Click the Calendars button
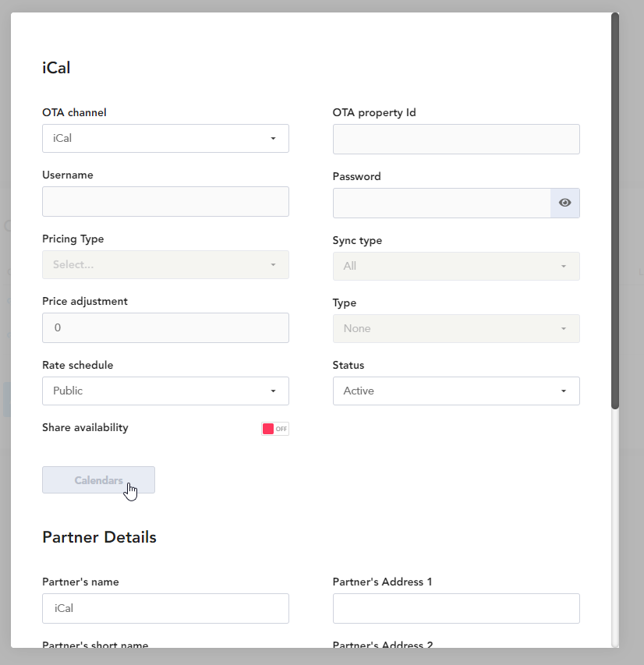The width and height of the screenshot is (644, 665). tap(98, 480)
